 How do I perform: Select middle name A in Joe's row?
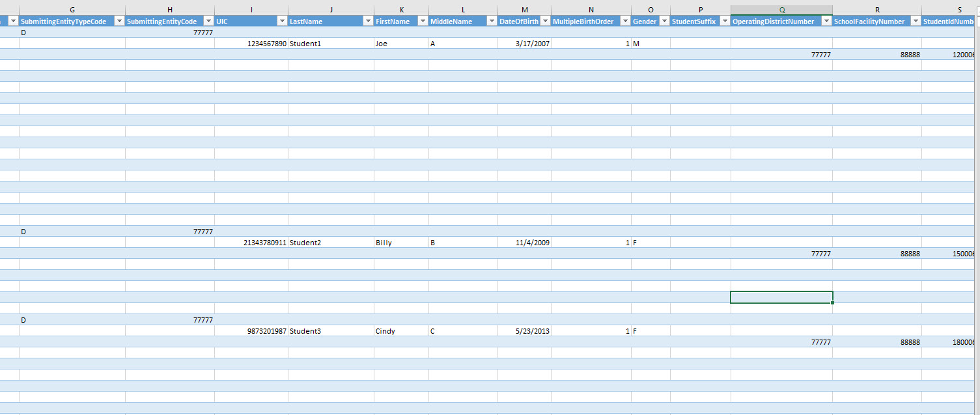463,44
